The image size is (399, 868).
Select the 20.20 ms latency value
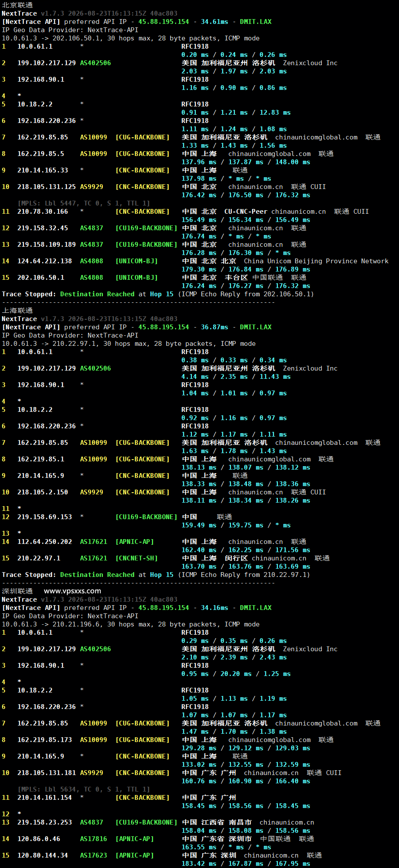coord(236,674)
